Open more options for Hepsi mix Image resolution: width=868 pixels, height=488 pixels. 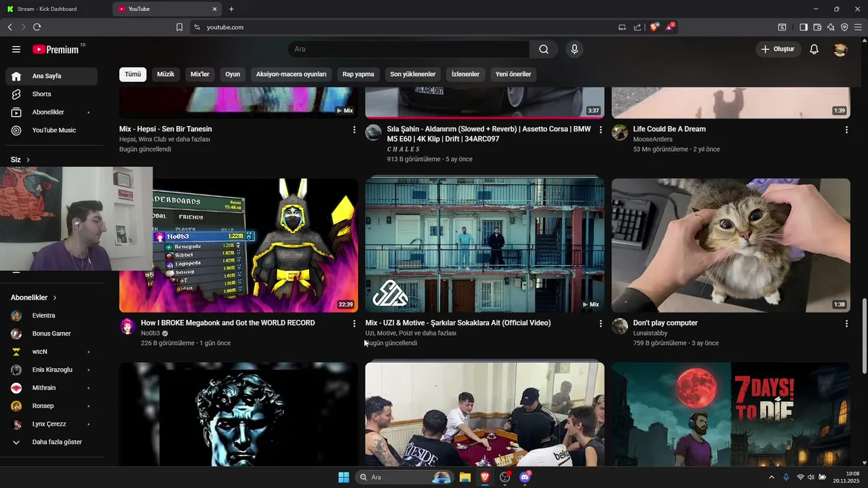point(354,129)
